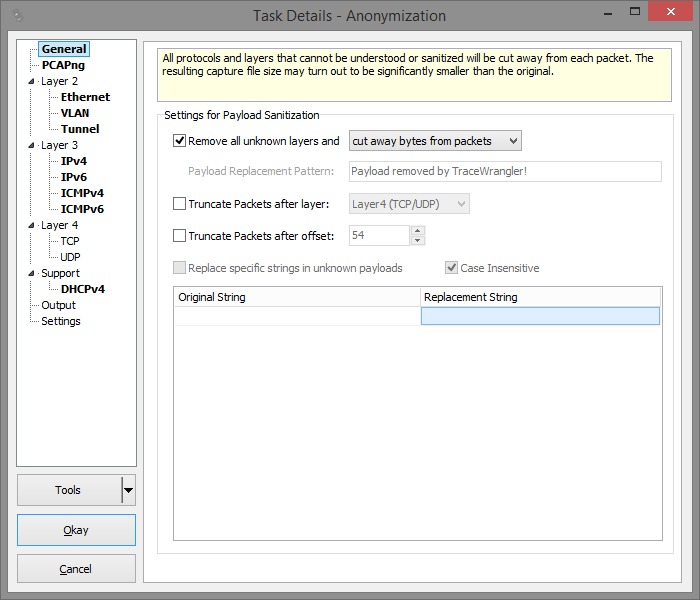
Task: Click the Layer 3 tree label
Action: (59, 145)
